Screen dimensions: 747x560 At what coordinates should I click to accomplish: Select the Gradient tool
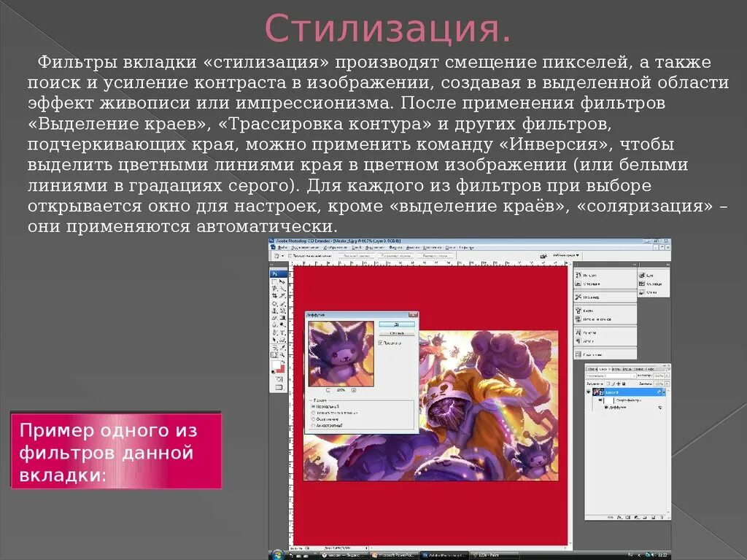pos(282,318)
